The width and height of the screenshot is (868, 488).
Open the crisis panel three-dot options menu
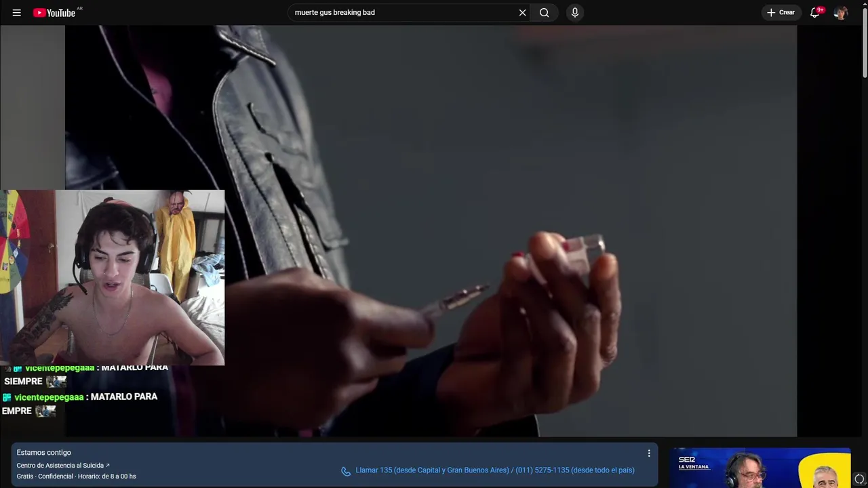tap(649, 453)
